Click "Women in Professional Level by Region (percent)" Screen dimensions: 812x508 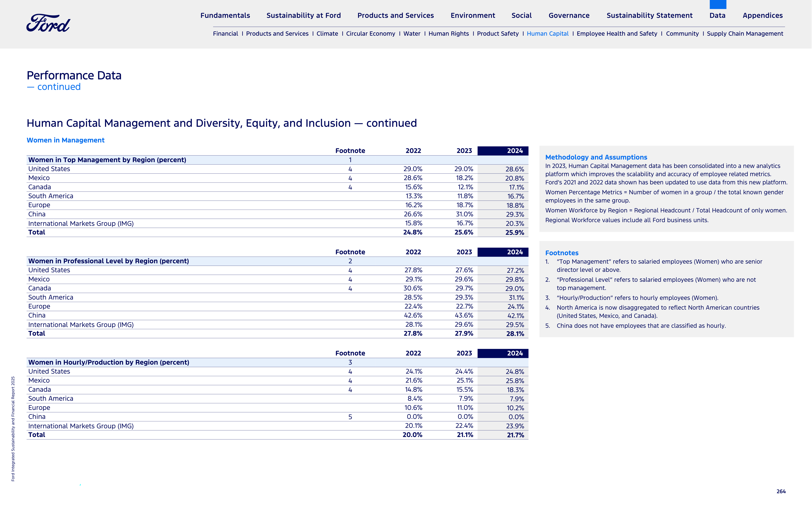108,261
